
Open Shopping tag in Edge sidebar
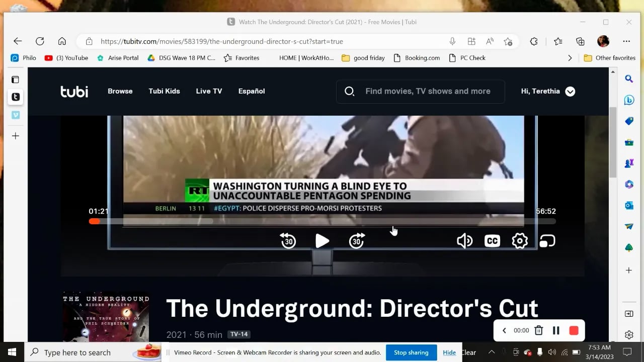click(629, 121)
